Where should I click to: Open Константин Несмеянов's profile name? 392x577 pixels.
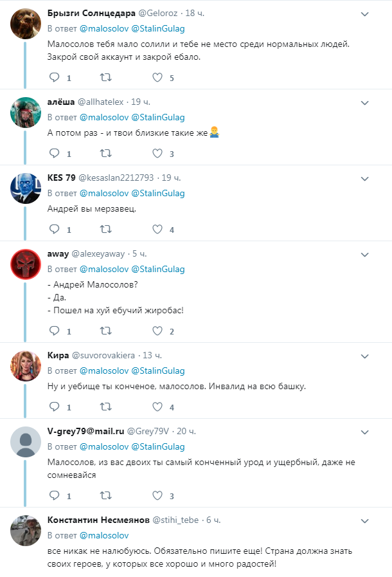(x=98, y=520)
